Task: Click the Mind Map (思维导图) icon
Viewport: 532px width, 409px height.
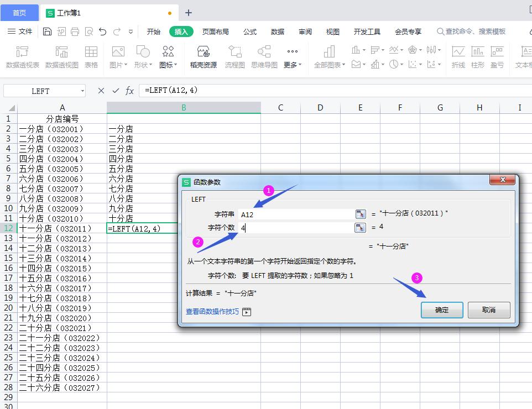Action: [264, 57]
